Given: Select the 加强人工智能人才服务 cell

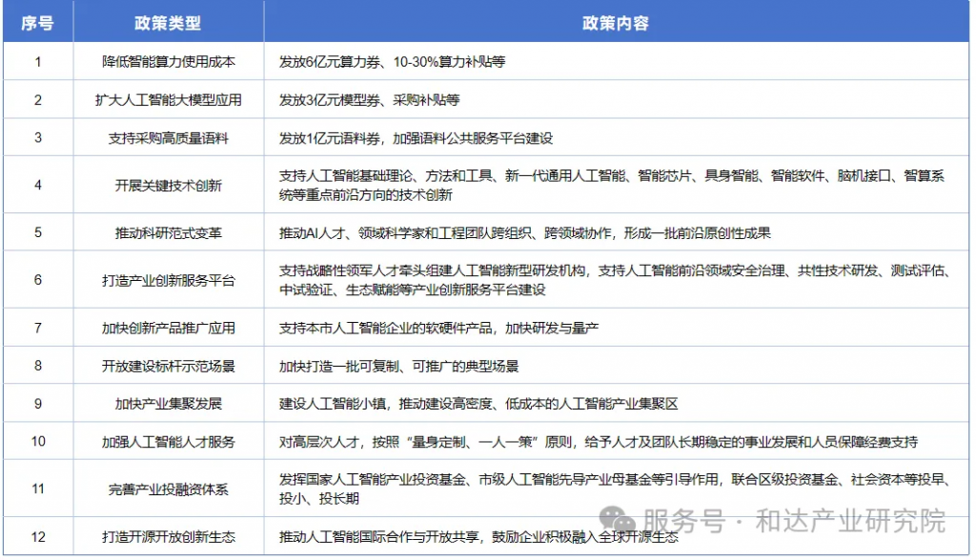Looking at the screenshot, I should pos(169,442).
